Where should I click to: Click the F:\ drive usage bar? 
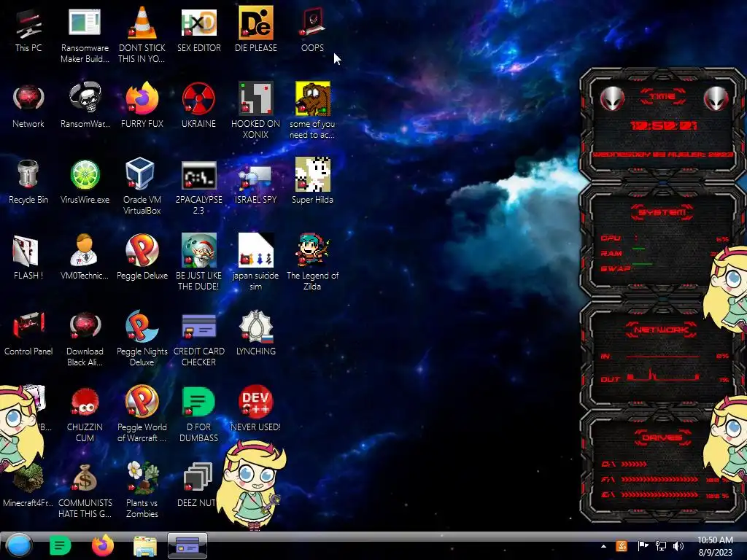(x=659, y=480)
